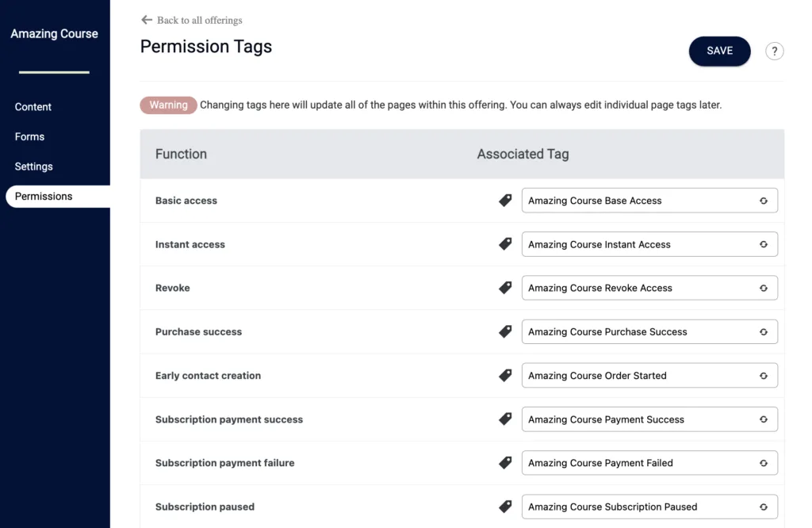Click tag icon in Subscription payment failure row
Image resolution: width=812 pixels, height=528 pixels.
coord(505,463)
